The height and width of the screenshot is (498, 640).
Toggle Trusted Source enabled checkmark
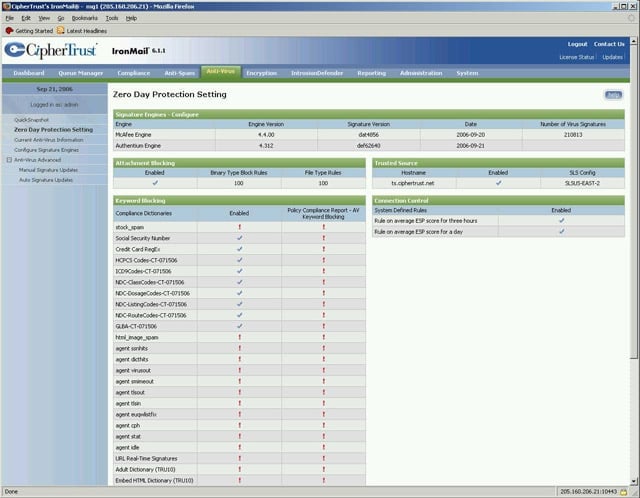pyautogui.click(x=498, y=183)
